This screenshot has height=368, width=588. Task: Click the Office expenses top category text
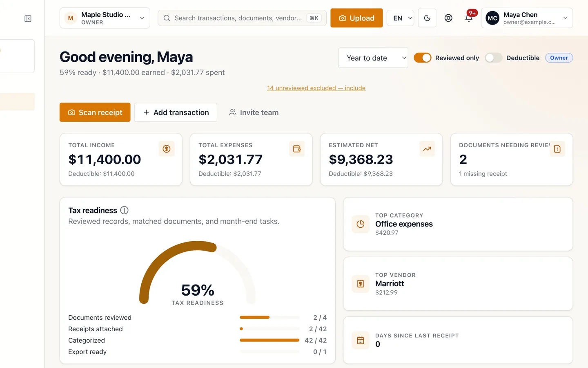tap(404, 224)
